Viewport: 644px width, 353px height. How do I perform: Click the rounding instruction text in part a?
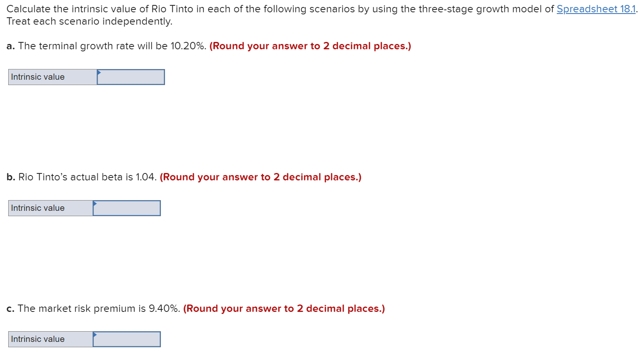click(310, 46)
